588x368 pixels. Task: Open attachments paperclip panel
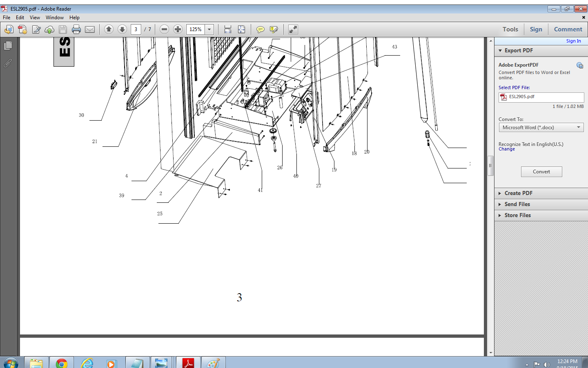pos(8,63)
